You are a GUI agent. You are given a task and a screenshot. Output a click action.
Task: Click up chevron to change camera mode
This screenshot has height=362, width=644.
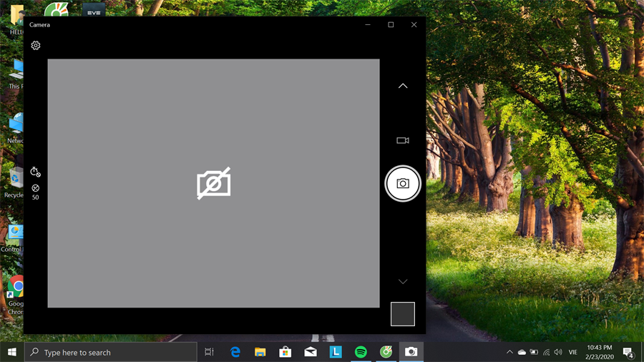coord(403,86)
